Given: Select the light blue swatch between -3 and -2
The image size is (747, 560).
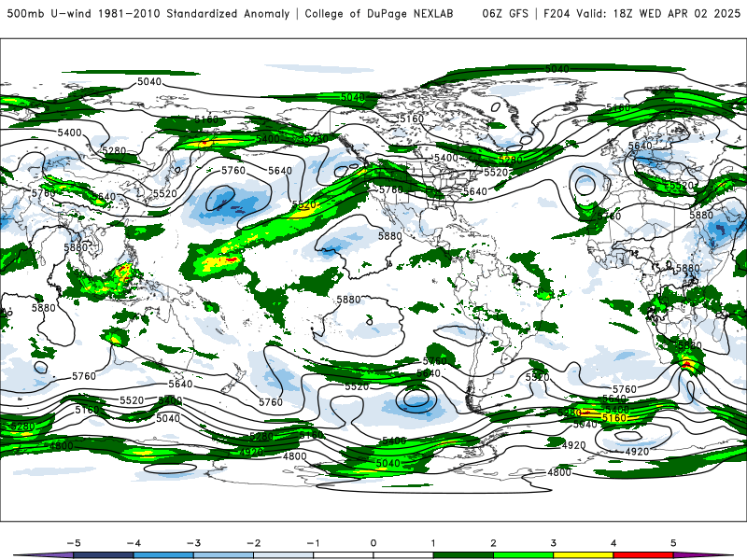Looking at the screenshot, I should tap(223, 555).
